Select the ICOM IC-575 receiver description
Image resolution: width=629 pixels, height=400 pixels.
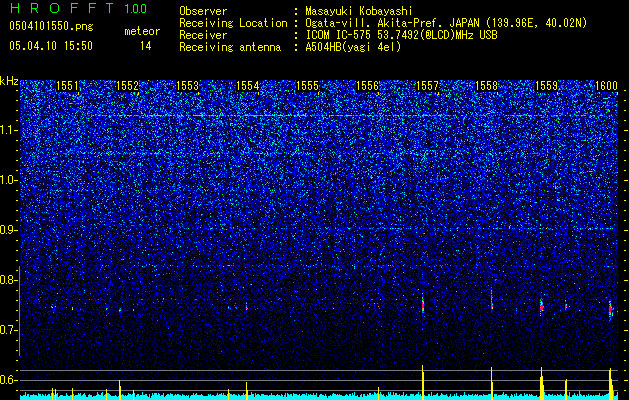[401, 35]
